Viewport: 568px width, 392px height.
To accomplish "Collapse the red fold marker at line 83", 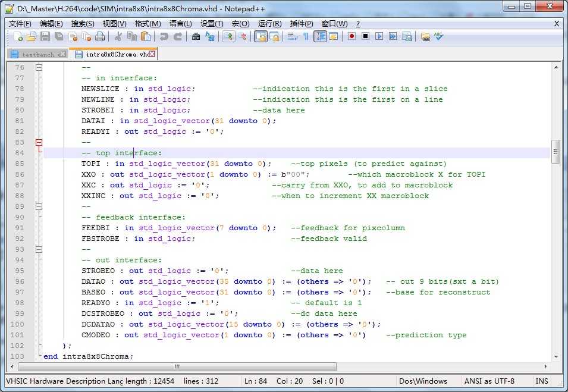I will (x=39, y=142).
